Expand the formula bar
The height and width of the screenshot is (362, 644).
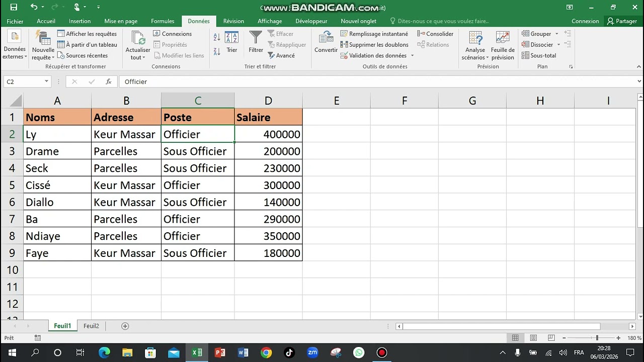pos(639,81)
